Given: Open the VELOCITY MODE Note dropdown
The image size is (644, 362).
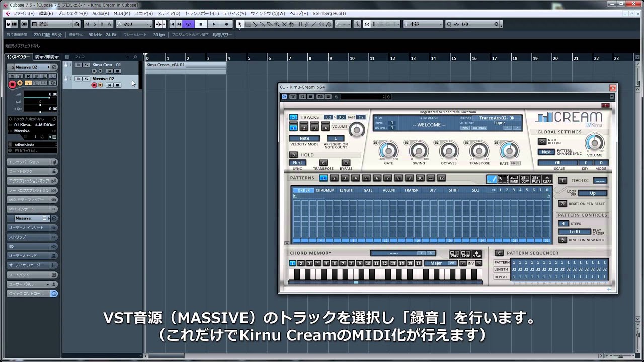Looking at the screenshot, I should click(304, 138).
